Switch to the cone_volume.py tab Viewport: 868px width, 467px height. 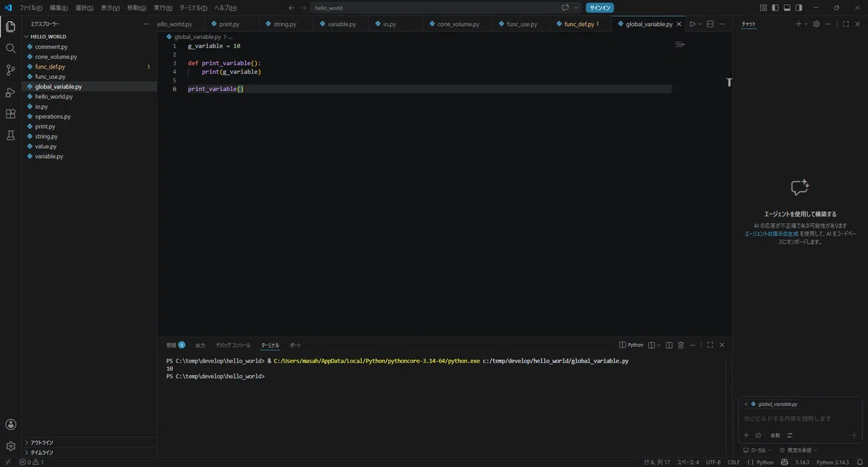pyautogui.click(x=458, y=24)
